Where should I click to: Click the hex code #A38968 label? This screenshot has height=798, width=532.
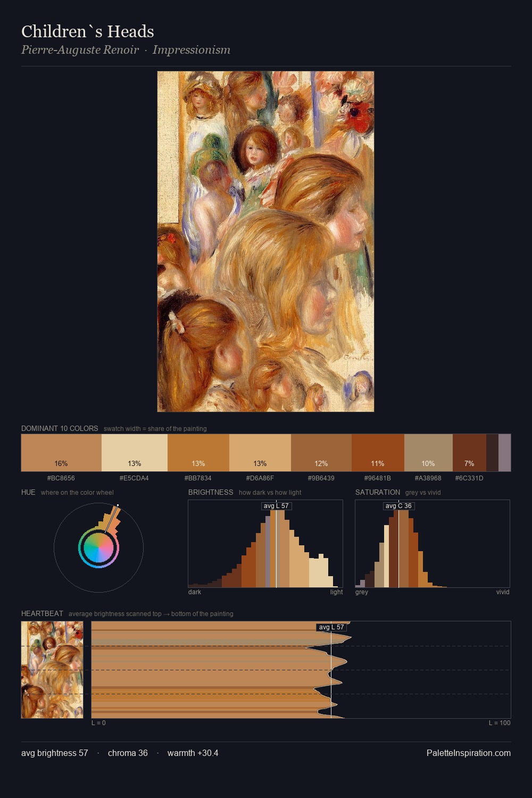(x=428, y=478)
